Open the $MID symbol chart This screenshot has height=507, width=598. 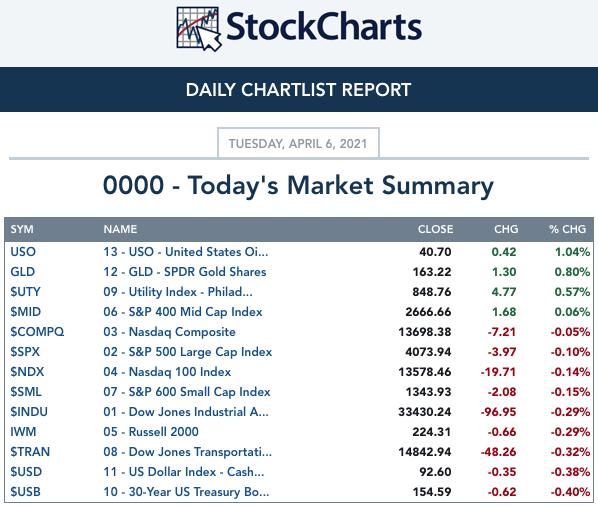coord(25,312)
